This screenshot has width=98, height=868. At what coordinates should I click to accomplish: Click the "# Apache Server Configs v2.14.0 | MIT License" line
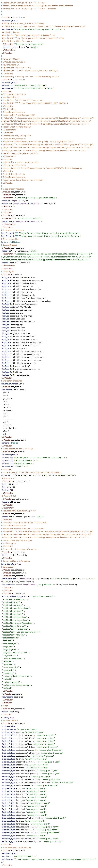24,3
